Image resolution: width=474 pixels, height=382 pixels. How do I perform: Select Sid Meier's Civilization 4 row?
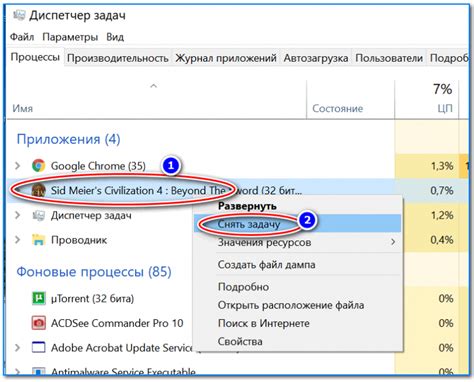(x=176, y=190)
